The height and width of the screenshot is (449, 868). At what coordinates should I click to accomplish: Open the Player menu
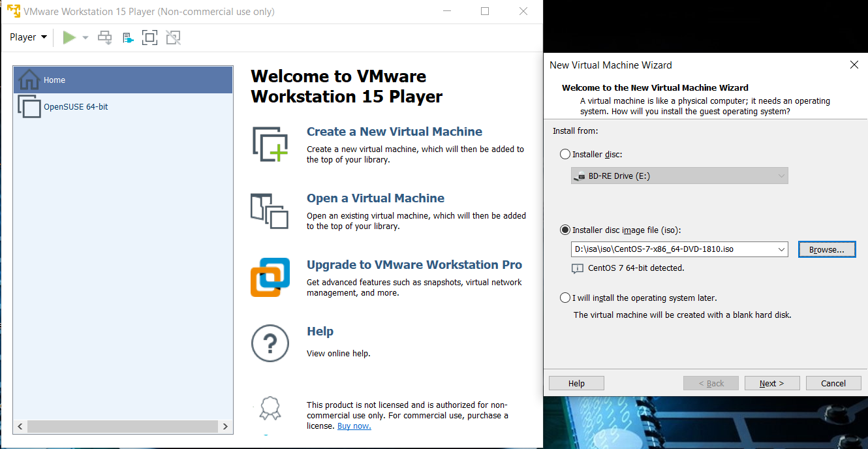click(28, 37)
